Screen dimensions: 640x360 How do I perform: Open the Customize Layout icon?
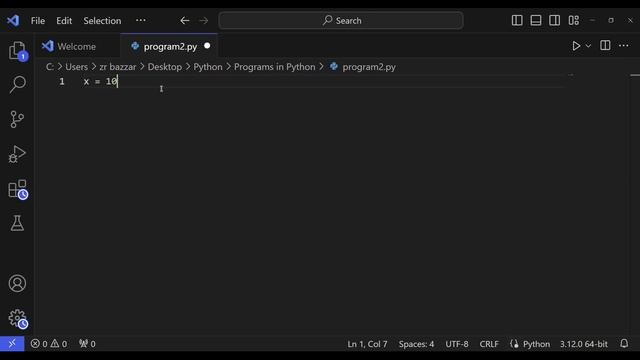pyautogui.click(x=573, y=20)
